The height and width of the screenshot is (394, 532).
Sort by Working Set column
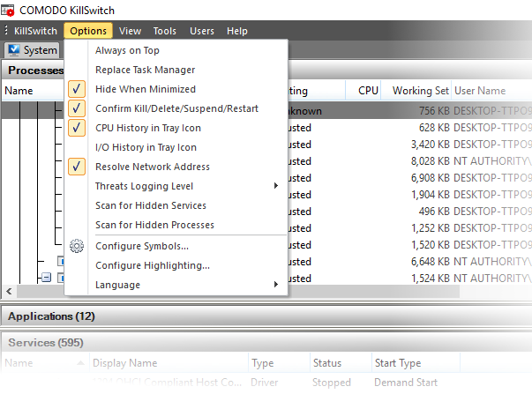pyautogui.click(x=416, y=91)
